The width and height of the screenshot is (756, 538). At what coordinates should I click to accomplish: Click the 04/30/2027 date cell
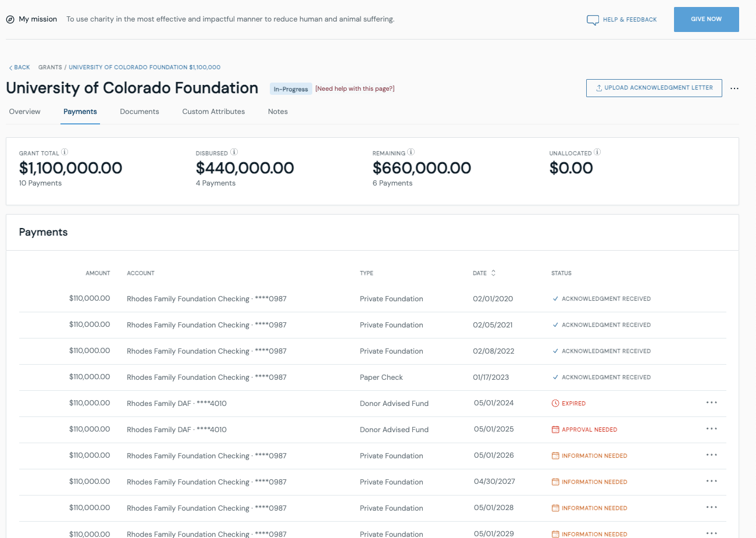coord(494,482)
